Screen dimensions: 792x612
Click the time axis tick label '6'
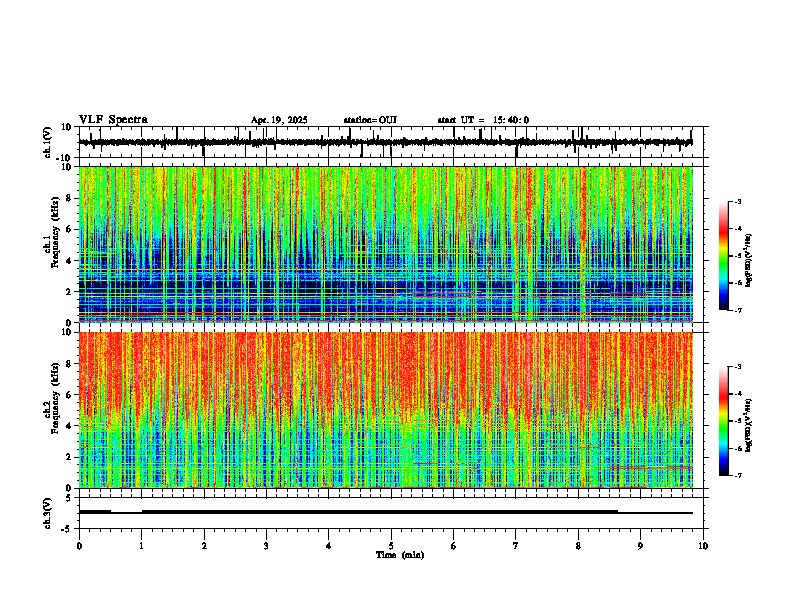454,546
